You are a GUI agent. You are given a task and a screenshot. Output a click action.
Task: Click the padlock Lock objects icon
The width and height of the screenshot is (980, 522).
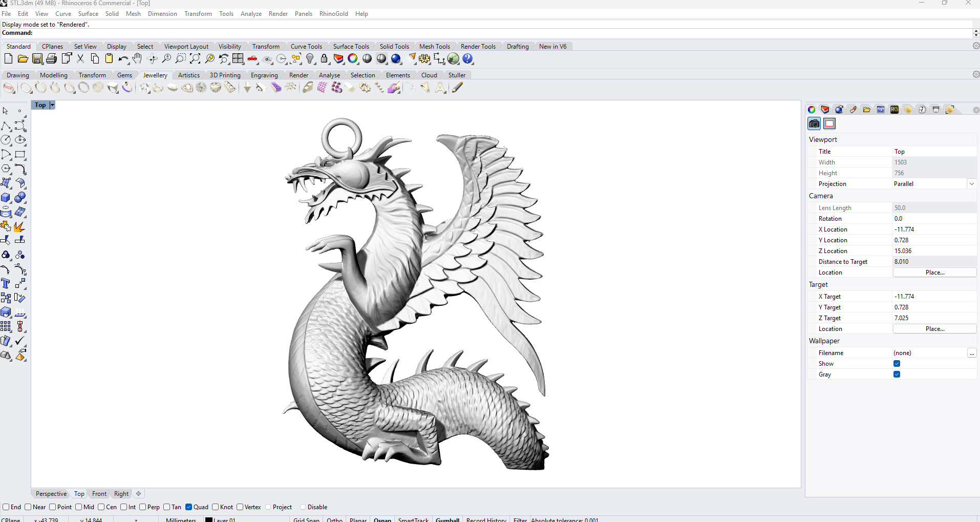click(324, 59)
